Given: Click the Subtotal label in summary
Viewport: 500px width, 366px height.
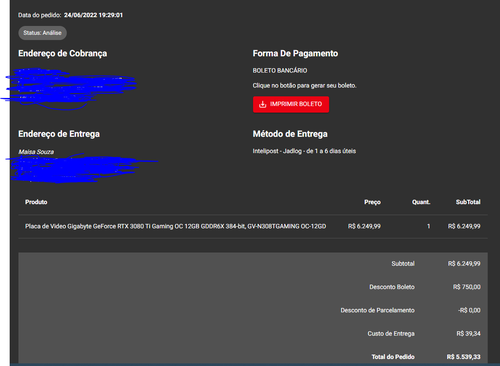Looking at the screenshot, I should 403,264.
